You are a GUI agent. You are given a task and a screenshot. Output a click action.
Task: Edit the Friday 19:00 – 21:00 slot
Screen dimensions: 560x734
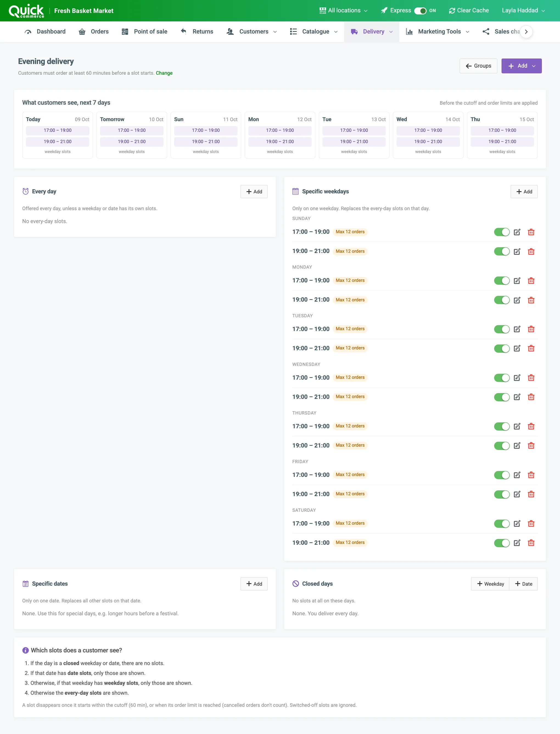tap(517, 494)
